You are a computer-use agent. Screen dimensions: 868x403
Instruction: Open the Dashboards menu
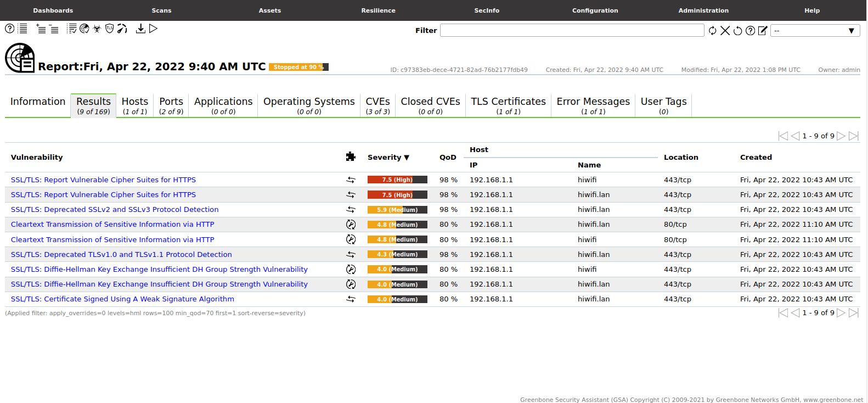(x=53, y=10)
